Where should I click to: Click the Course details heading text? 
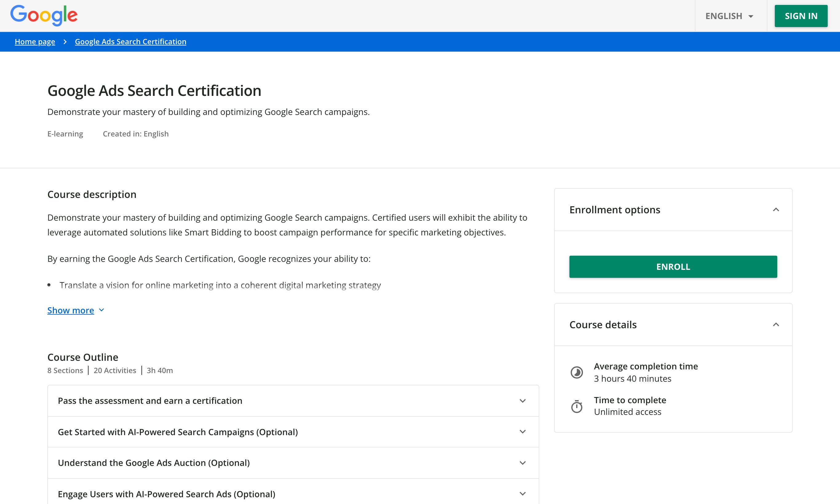point(603,325)
